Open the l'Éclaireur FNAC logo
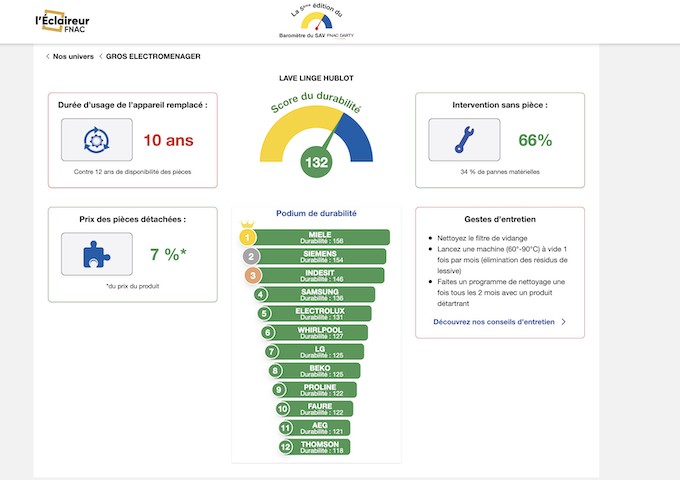 tap(62, 21)
